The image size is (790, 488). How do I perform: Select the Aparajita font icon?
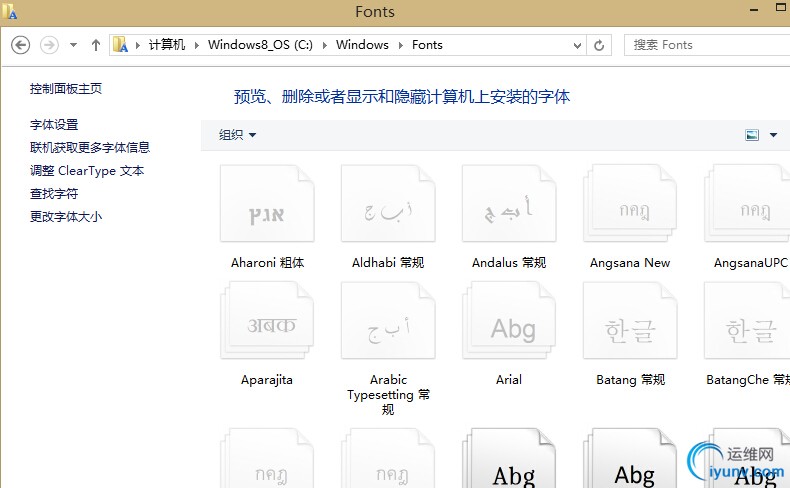tap(267, 320)
